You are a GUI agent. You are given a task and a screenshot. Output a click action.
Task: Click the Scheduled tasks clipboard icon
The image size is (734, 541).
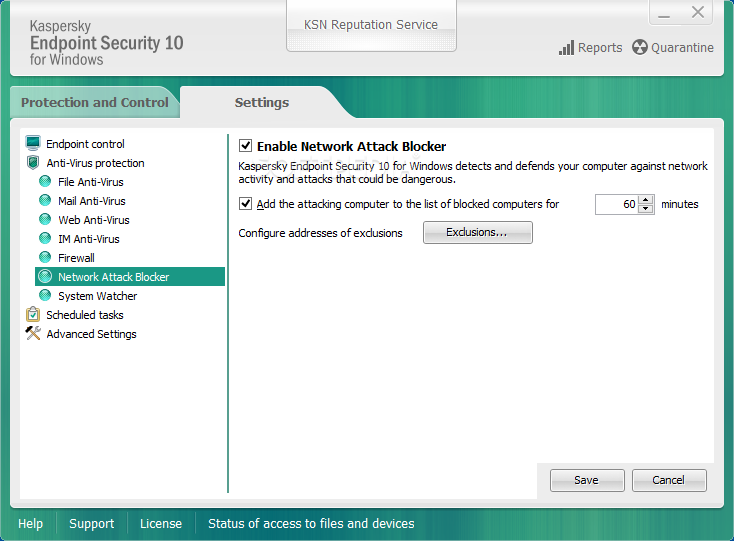click(33, 314)
